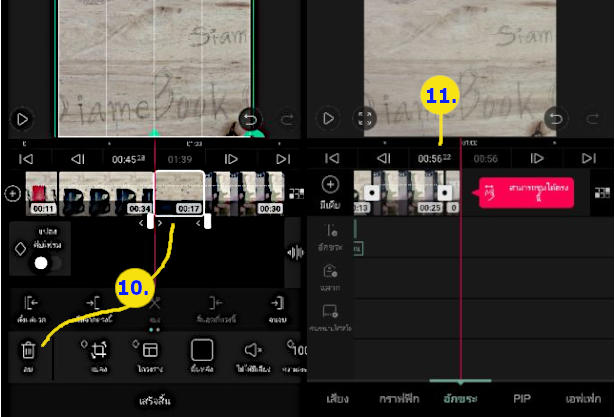Enter fullscreen preview in right screen
The image size is (615, 417).
pos(365,118)
